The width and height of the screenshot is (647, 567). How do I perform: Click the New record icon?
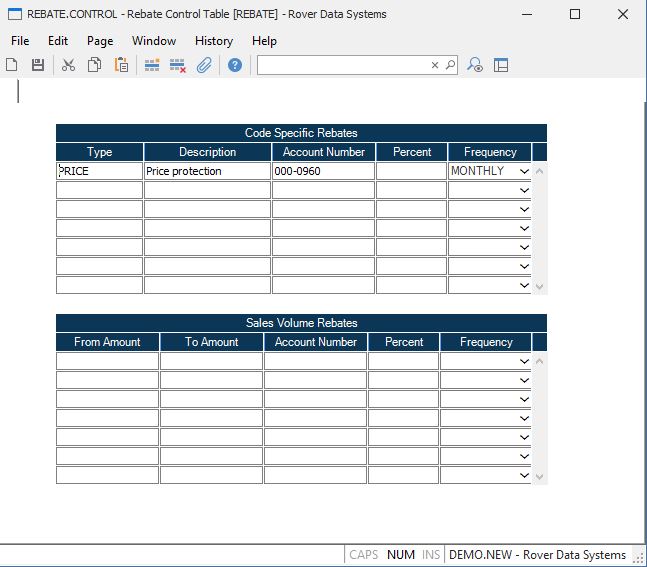(12, 65)
